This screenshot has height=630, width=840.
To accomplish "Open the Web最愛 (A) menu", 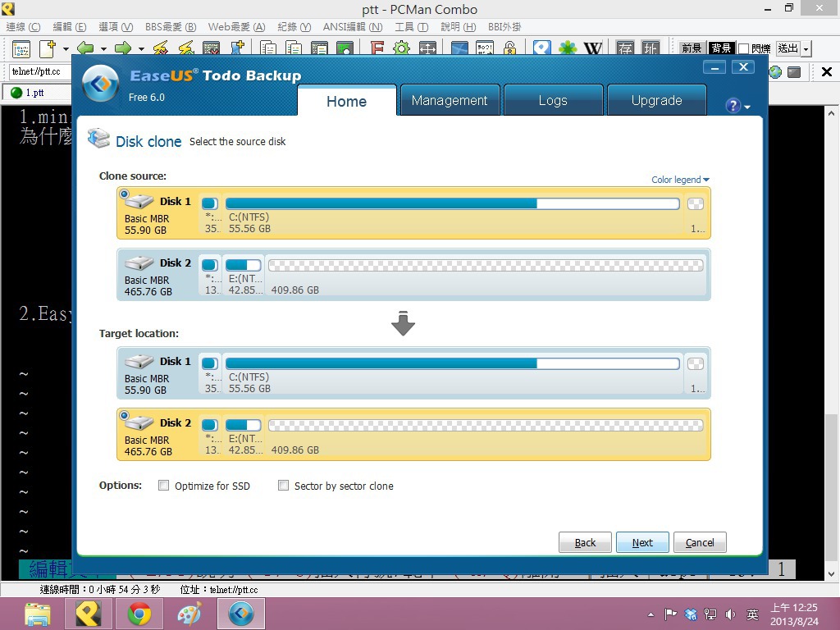I will tap(236, 27).
